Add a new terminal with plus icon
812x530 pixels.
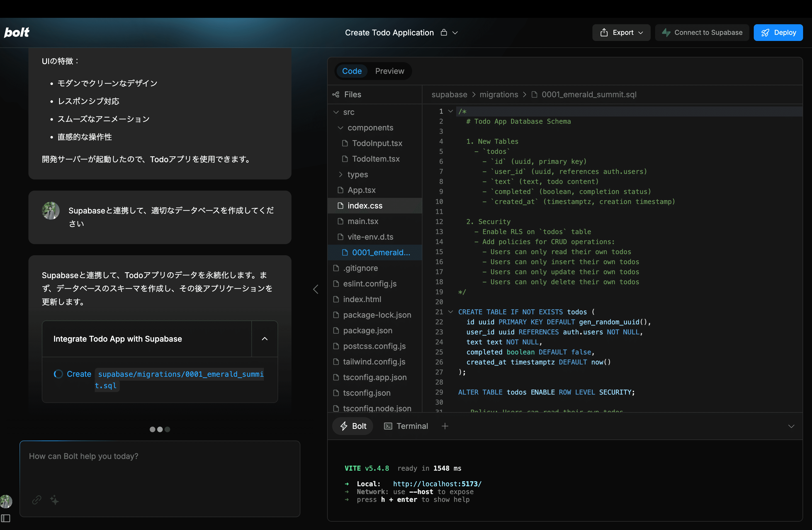[x=445, y=426]
